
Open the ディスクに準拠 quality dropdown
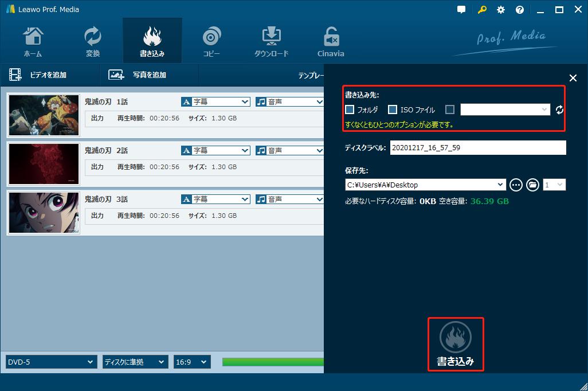pyautogui.click(x=135, y=362)
